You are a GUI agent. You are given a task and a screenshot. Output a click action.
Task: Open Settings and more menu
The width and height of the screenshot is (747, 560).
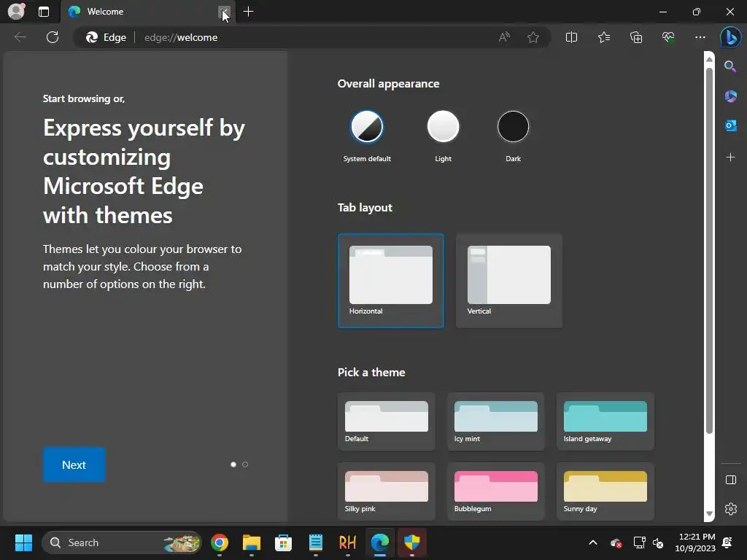coord(700,37)
